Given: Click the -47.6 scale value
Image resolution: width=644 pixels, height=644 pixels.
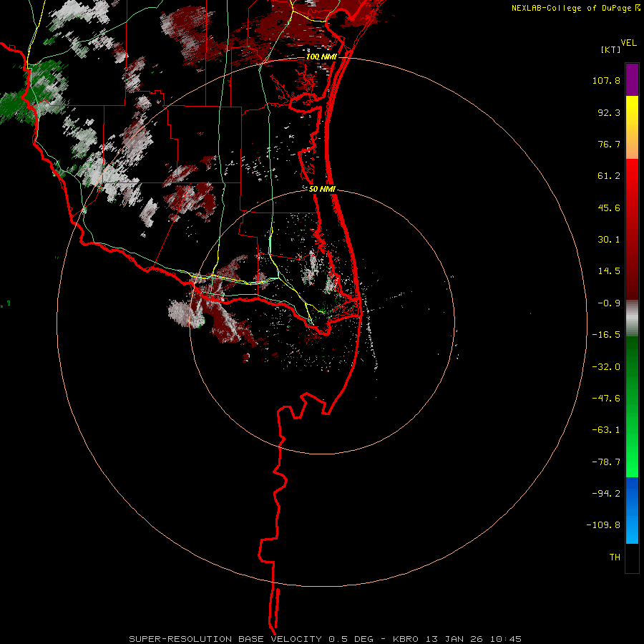Looking at the screenshot, I should click(x=606, y=399).
